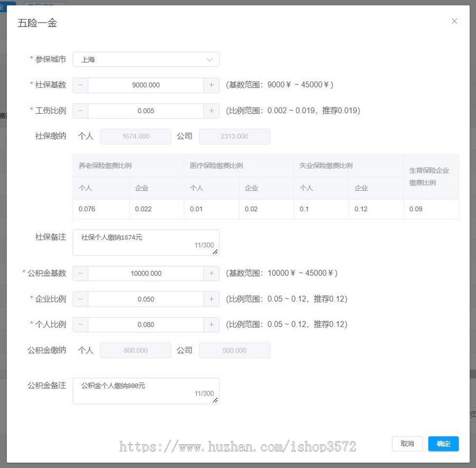
Task: Decrease 社保基数 with minus button
Action: [80, 85]
